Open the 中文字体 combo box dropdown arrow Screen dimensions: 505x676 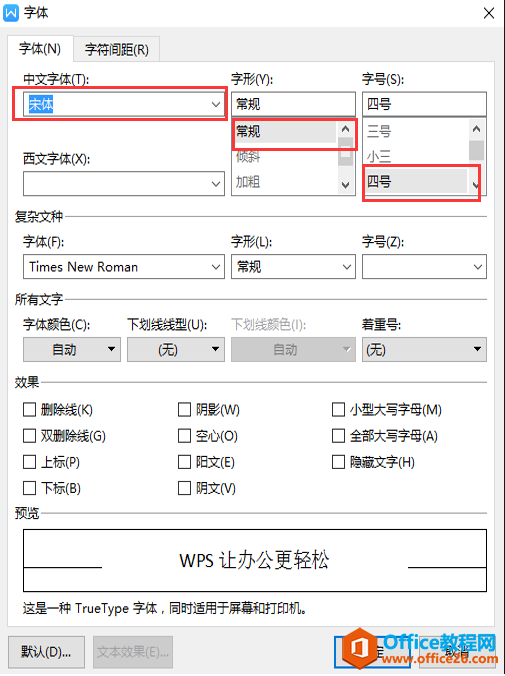coord(216,104)
